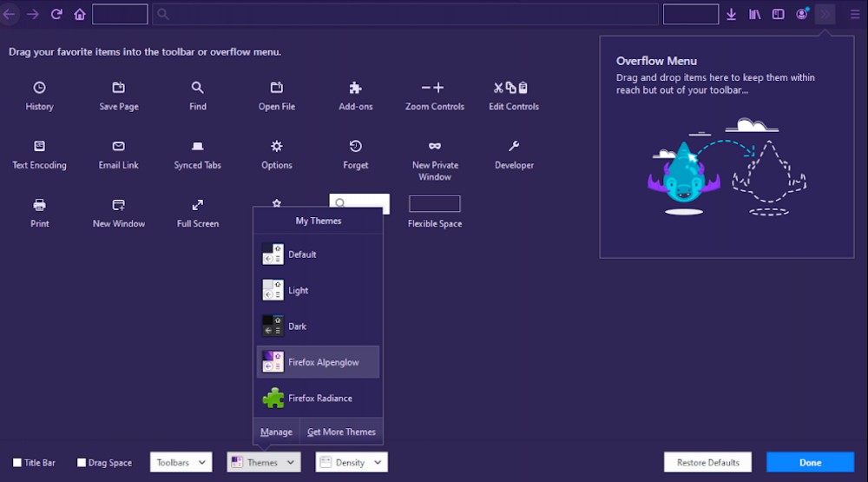Click the toolbar Back arrow
This screenshot has width=868, height=482.
(10, 15)
